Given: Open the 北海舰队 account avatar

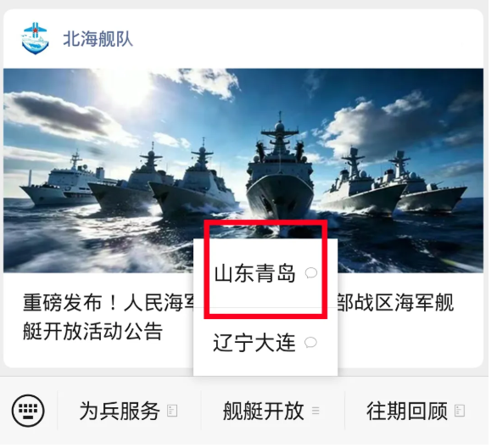Looking at the screenshot, I should (x=36, y=39).
